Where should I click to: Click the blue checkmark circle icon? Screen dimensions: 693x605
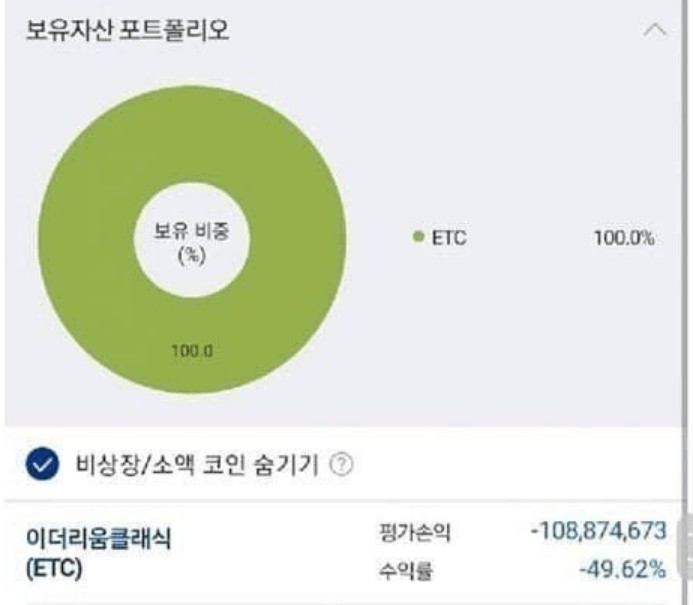[x=42, y=464]
